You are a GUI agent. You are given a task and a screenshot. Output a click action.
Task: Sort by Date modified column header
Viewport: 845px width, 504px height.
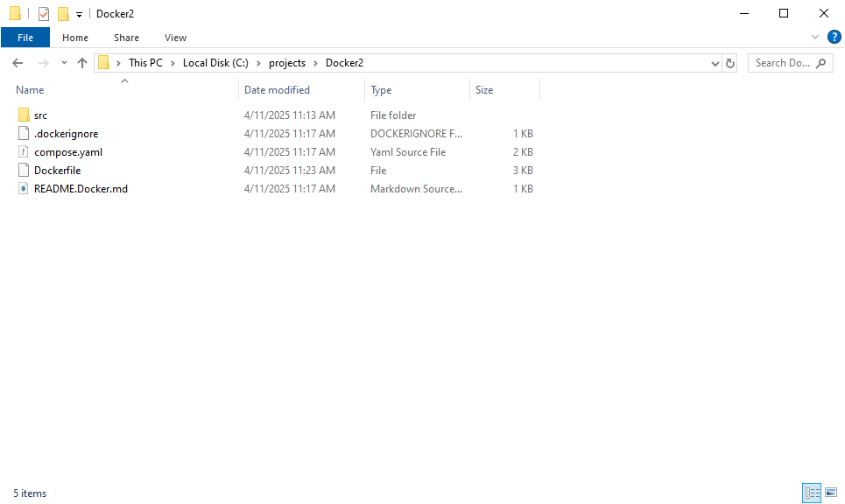277,90
